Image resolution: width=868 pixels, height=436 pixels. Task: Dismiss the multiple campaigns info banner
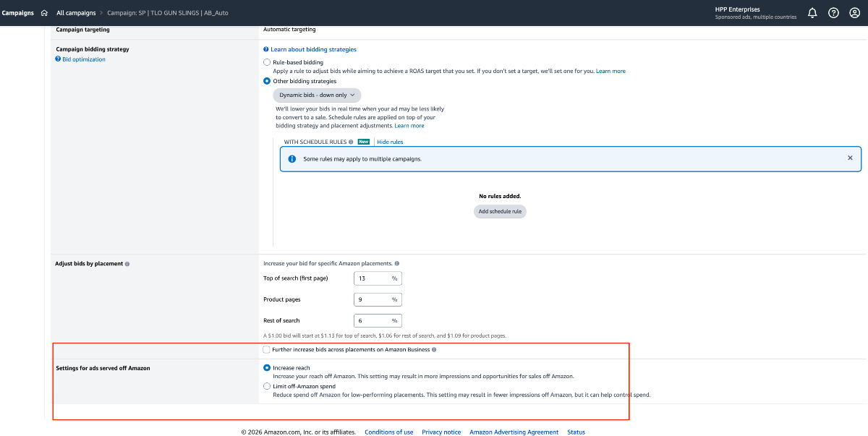[850, 158]
